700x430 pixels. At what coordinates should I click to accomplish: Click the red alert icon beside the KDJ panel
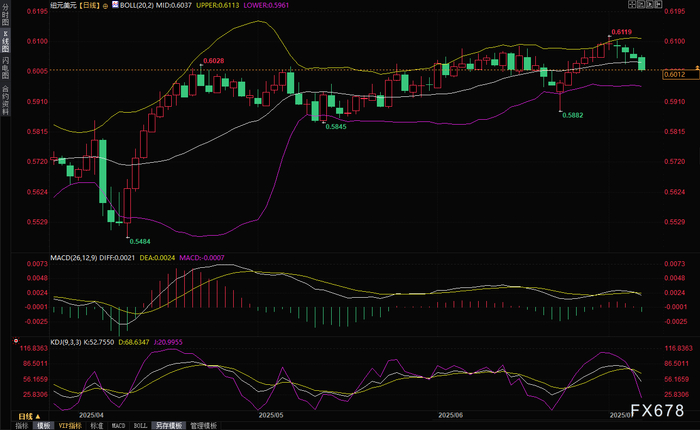[16, 341]
